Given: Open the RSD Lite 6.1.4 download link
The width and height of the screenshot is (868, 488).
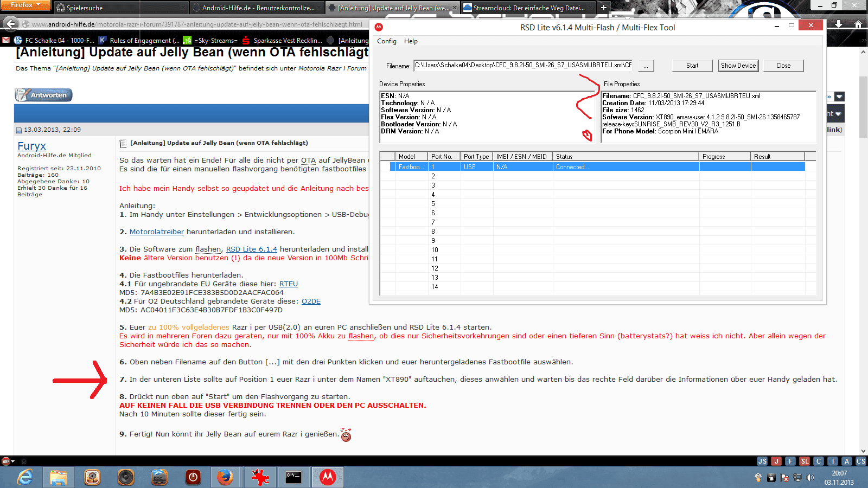Looking at the screenshot, I should (x=251, y=249).
